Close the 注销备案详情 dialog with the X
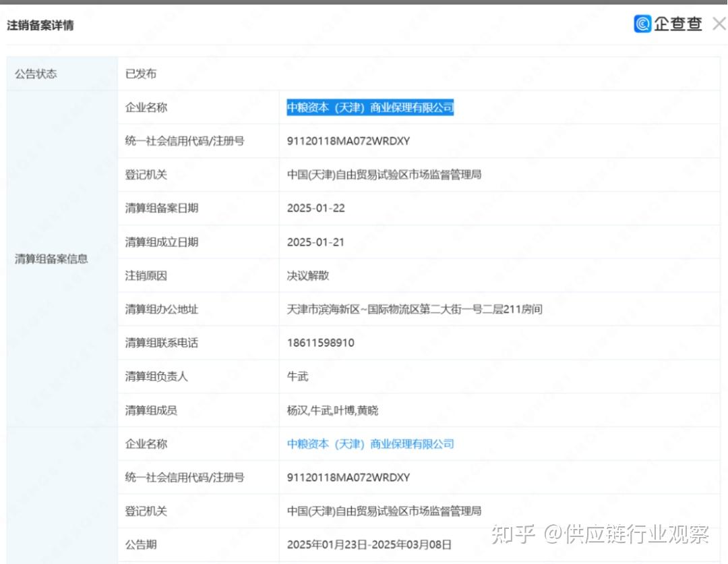 click(719, 24)
